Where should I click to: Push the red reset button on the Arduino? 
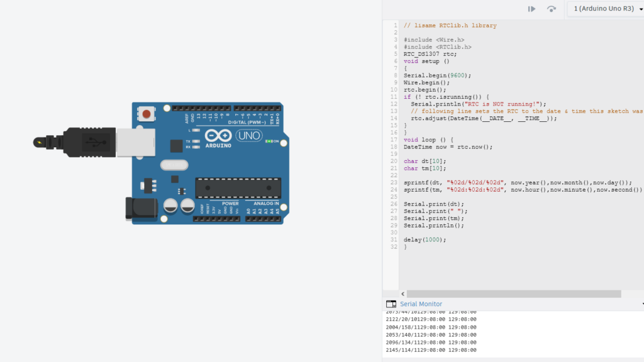(x=146, y=114)
